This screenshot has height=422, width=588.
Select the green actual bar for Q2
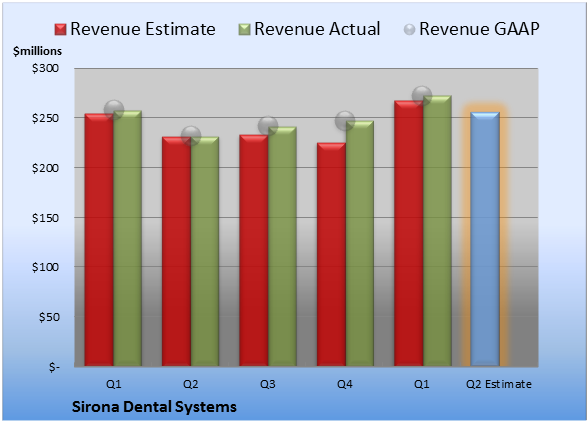coord(205,251)
